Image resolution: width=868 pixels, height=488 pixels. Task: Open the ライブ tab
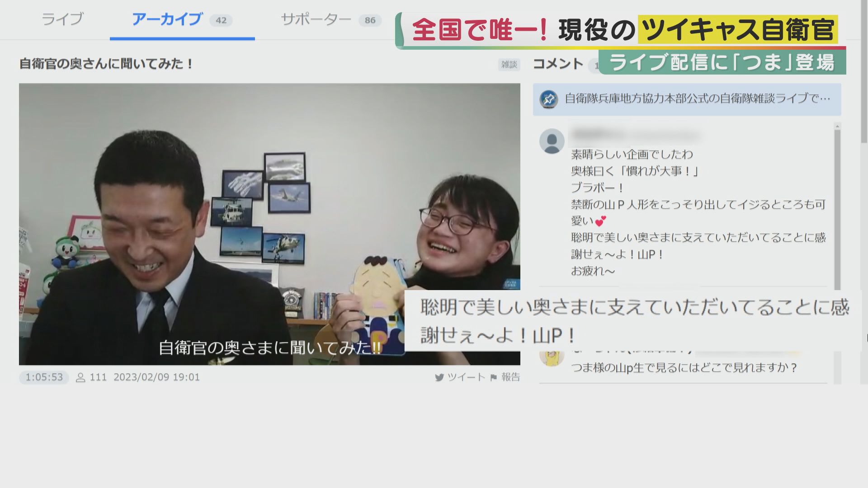62,19
